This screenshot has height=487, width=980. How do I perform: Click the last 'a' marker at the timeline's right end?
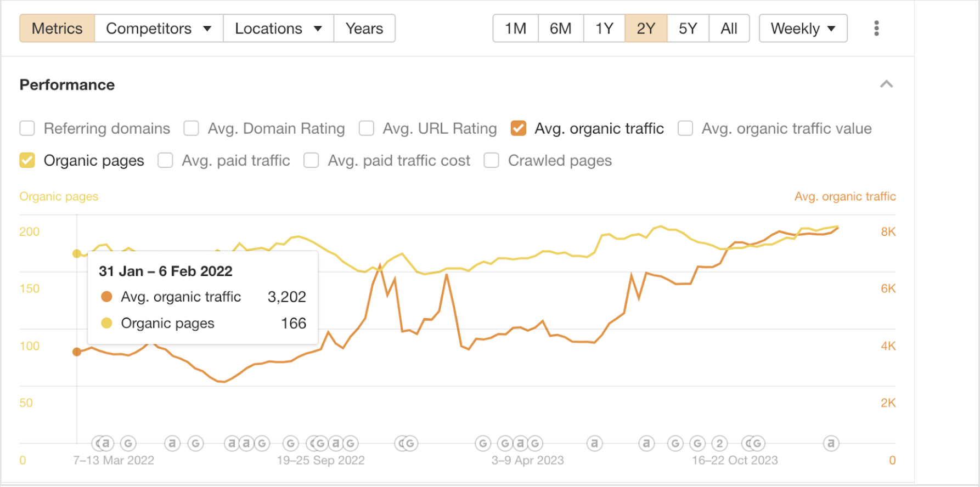(831, 443)
